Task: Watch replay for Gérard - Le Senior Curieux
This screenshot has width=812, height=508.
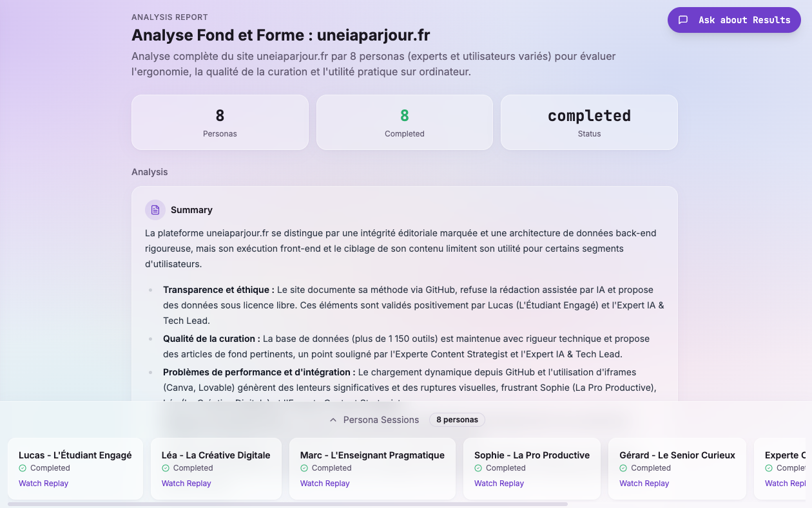Action: pos(644,484)
